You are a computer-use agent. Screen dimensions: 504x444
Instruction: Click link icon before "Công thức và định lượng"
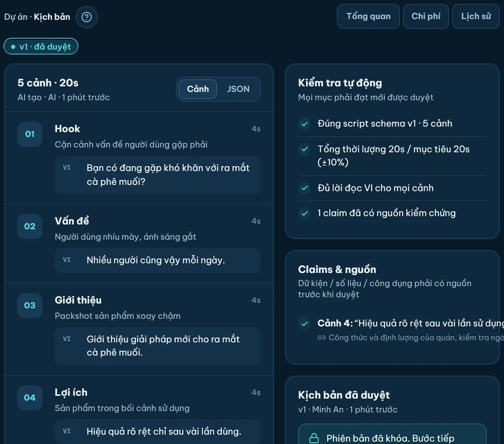[x=322, y=338]
